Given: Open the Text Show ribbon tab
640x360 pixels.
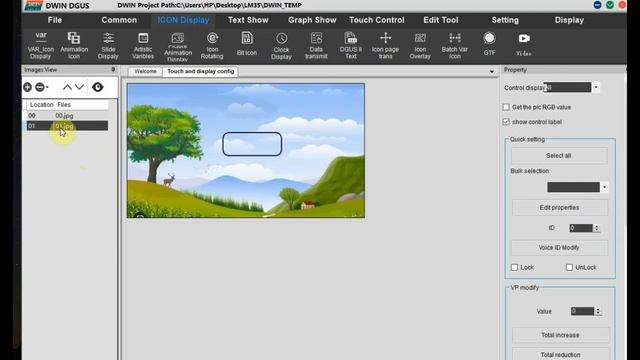Looking at the screenshot, I should pyautogui.click(x=248, y=20).
